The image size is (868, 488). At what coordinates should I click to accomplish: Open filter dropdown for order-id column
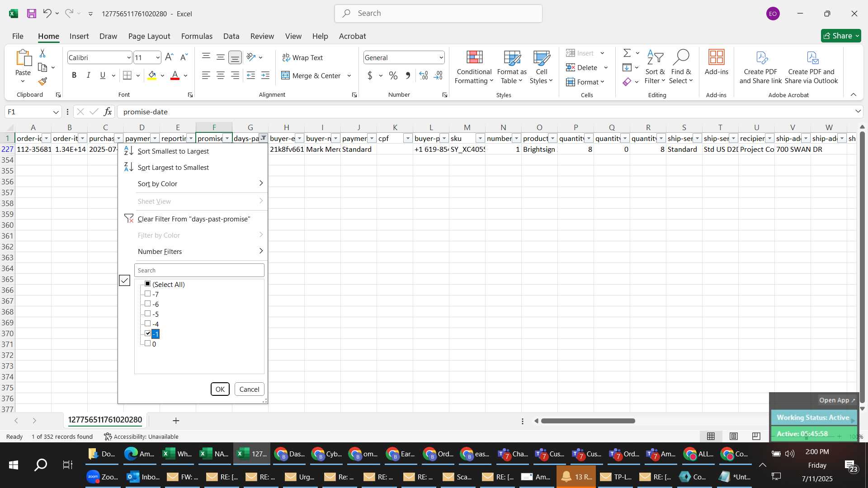pos(46,139)
